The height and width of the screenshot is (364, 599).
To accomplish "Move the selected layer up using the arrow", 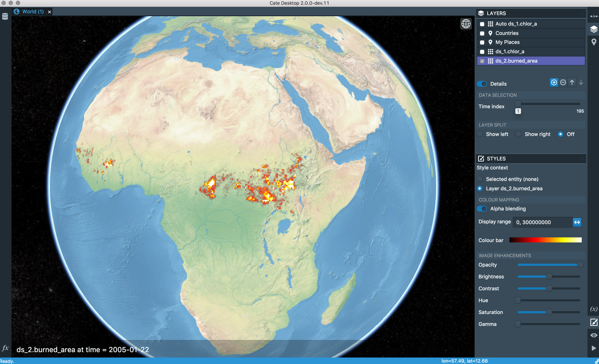I will click(572, 83).
